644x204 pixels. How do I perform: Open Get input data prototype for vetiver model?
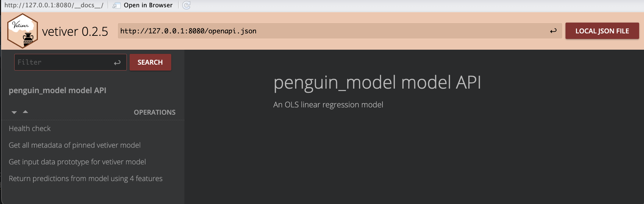[x=77, y=162]
